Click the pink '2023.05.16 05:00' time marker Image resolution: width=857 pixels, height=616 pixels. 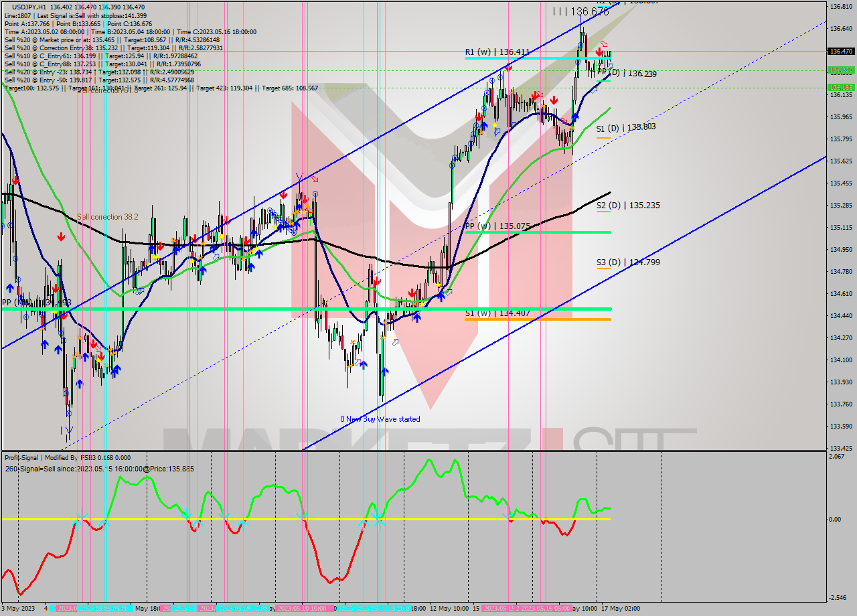point(547,609)
